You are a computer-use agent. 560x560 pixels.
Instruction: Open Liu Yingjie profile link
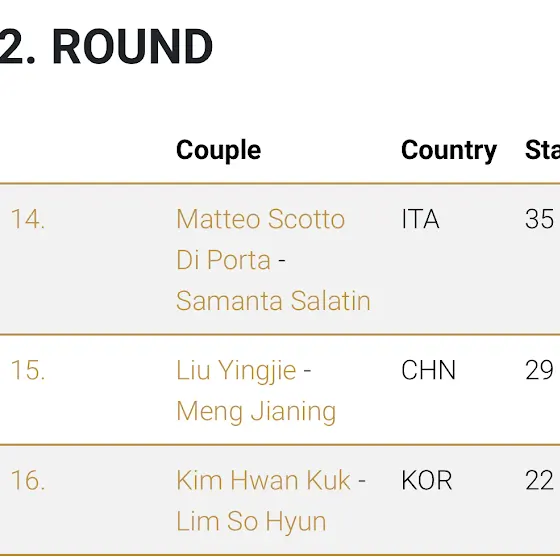236,371
